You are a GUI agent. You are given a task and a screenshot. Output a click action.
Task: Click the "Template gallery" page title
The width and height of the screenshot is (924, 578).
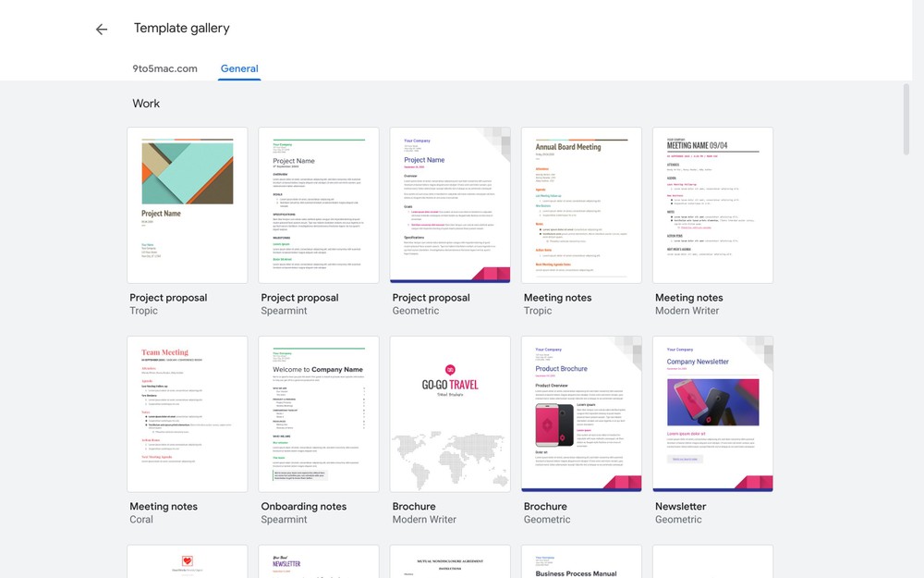[181, 28]
